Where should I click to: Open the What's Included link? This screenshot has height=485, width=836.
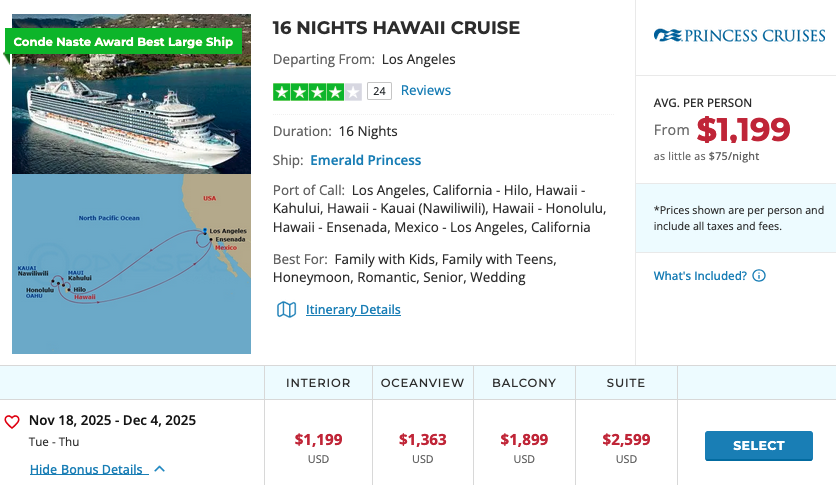pos(700,276)
